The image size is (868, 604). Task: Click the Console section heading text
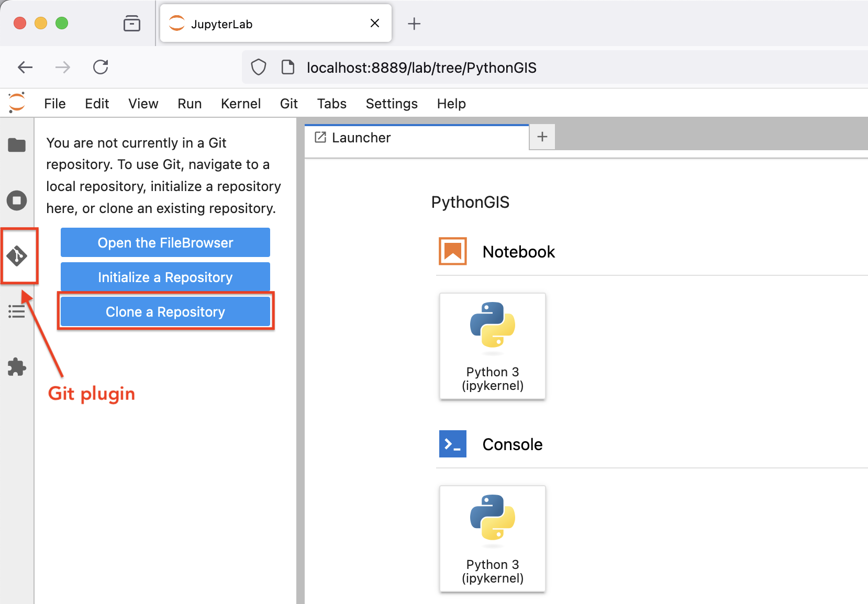tap(513, 444)
